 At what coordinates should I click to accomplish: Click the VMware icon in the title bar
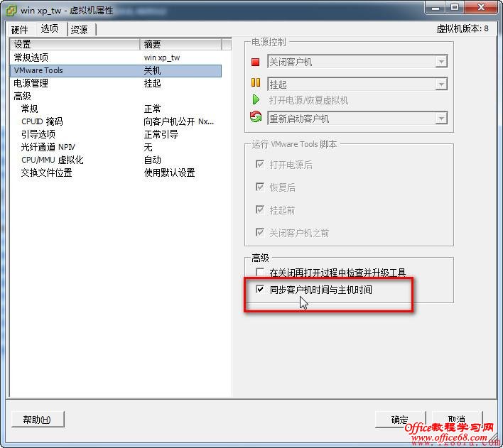coord(11,10)
